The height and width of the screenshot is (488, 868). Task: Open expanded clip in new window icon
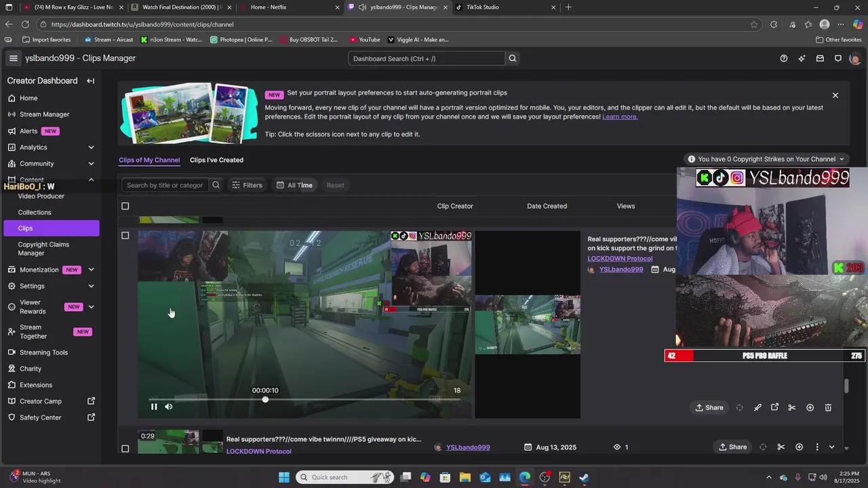(774, 407)
